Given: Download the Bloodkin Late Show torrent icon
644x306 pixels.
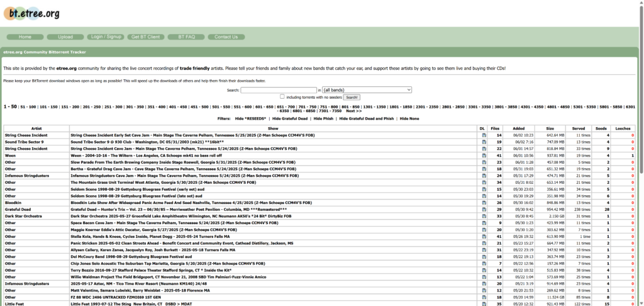Looking at the screenshot, I should coord(484,203).
